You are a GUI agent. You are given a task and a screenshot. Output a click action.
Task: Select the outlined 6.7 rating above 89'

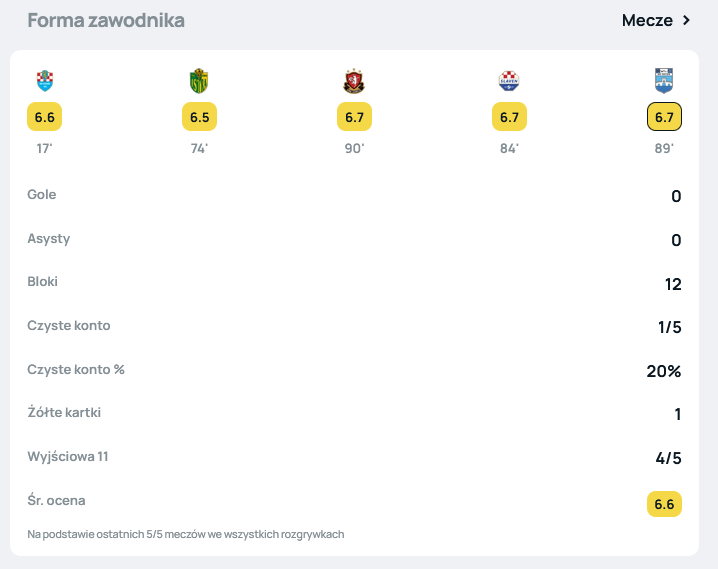(664, 117)
